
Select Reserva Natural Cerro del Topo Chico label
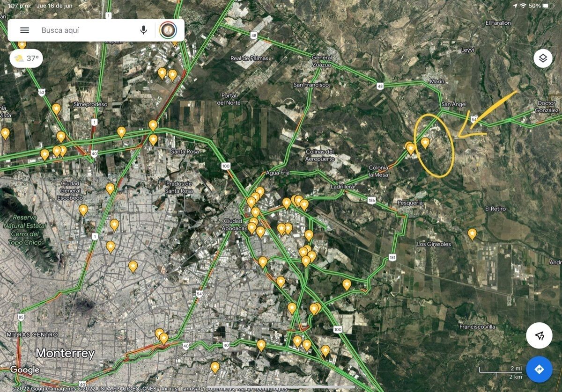(29, 230)
